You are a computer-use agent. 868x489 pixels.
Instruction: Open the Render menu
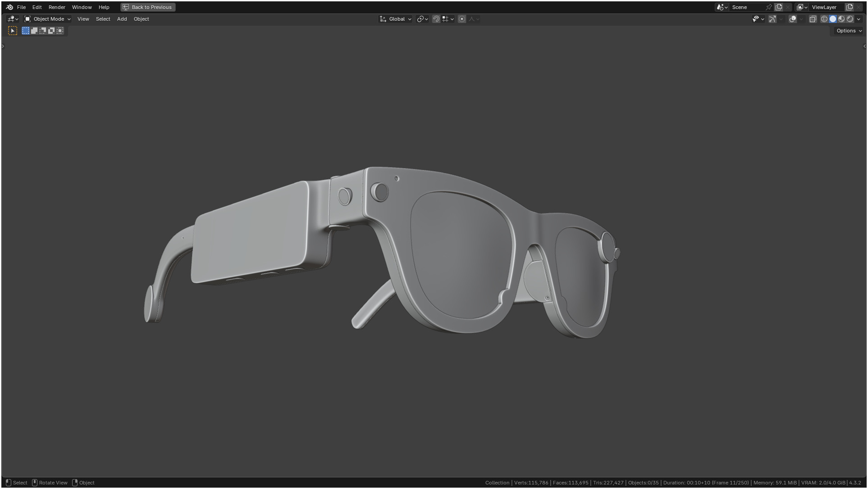coord(57,7)
